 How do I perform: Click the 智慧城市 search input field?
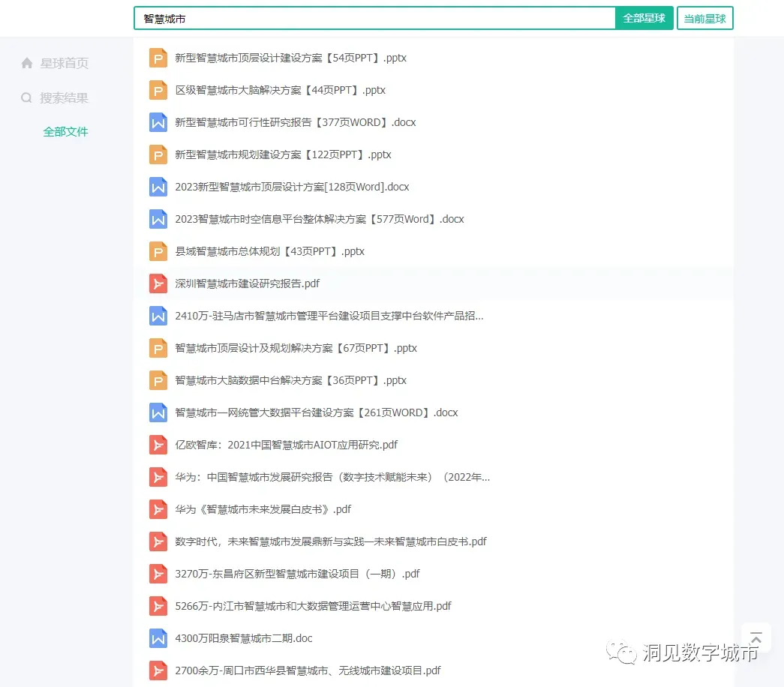click(374, 19)
